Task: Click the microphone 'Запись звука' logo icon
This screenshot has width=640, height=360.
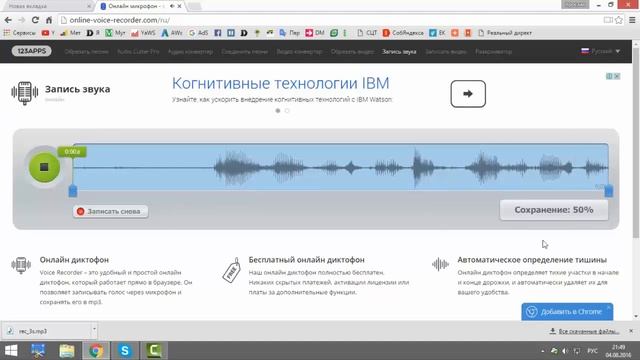Action: (24, 93)
